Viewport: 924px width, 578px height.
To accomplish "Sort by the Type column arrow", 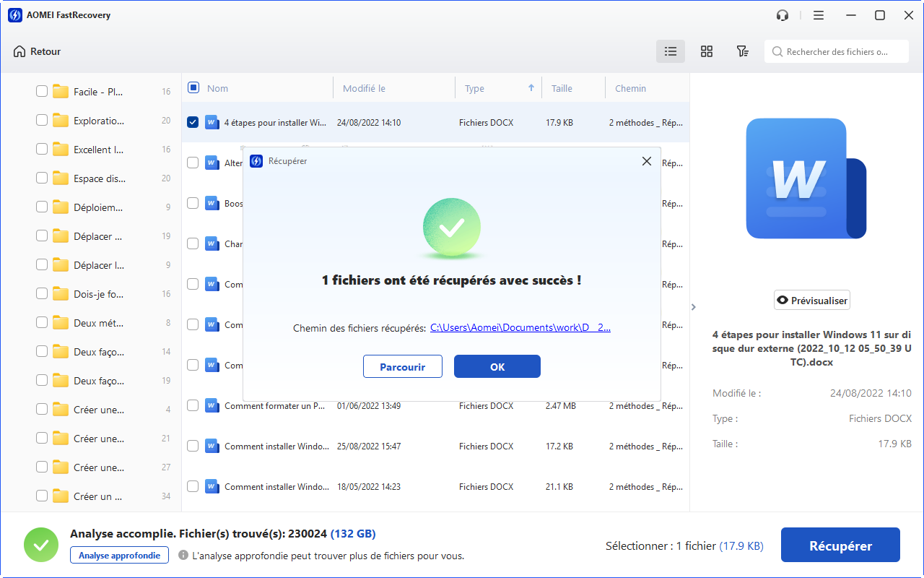I will click(531, 88).
